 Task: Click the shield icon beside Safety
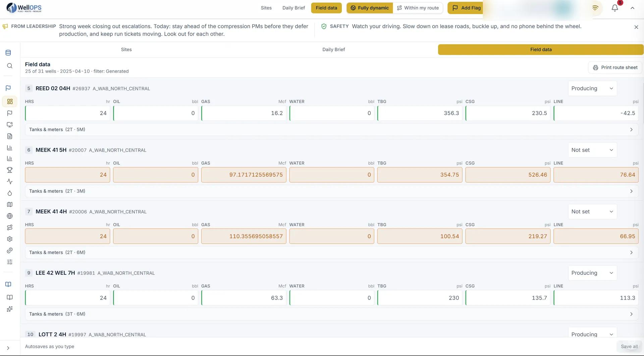click(x=324, y=27)
